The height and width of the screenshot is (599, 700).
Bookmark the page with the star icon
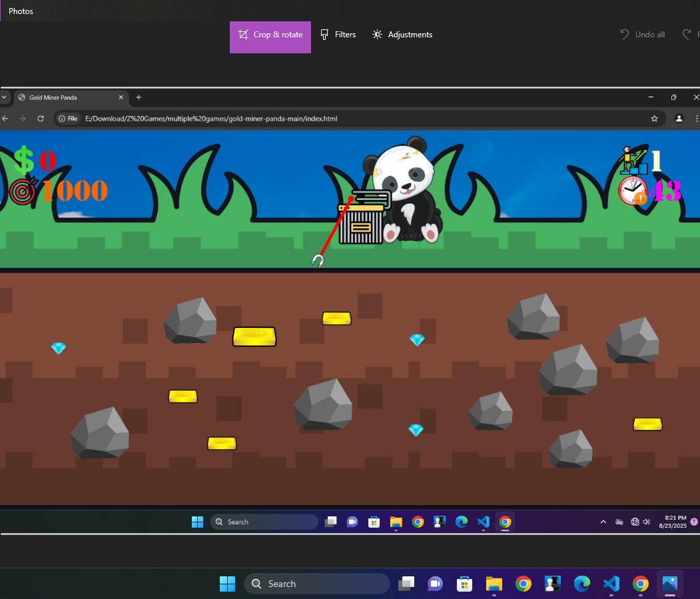[x=655, y=119]
